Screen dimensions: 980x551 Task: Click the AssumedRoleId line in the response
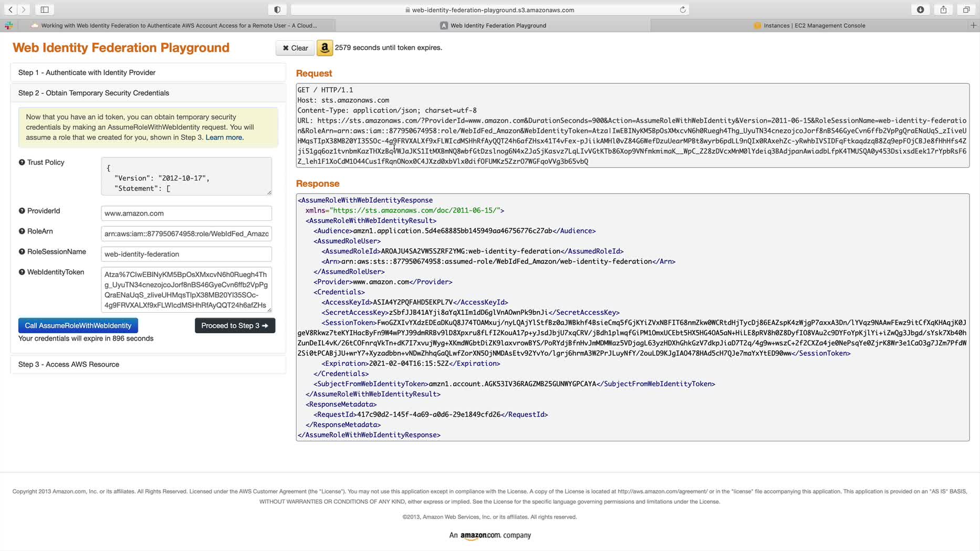(473, 251)
